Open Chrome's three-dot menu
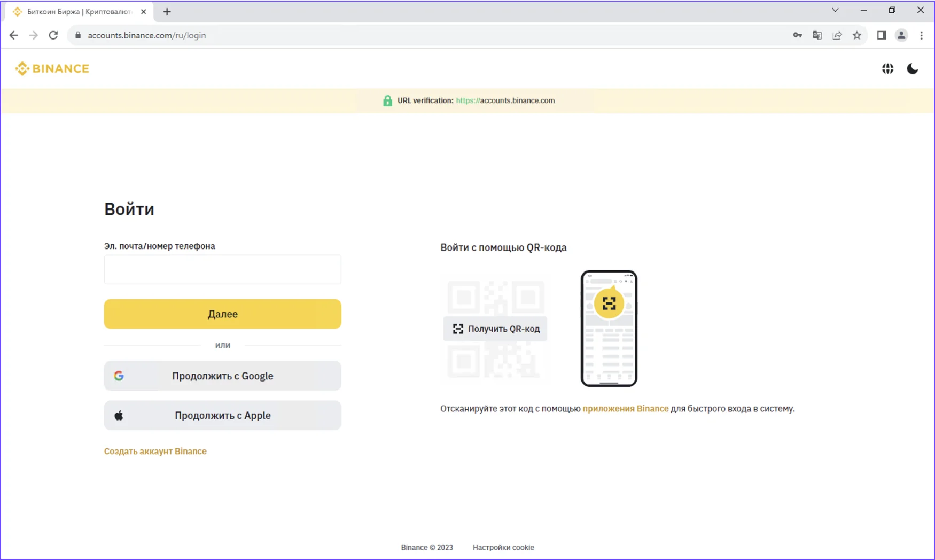Viewport: 935px width, 560px height. click(x=921, y=35)
